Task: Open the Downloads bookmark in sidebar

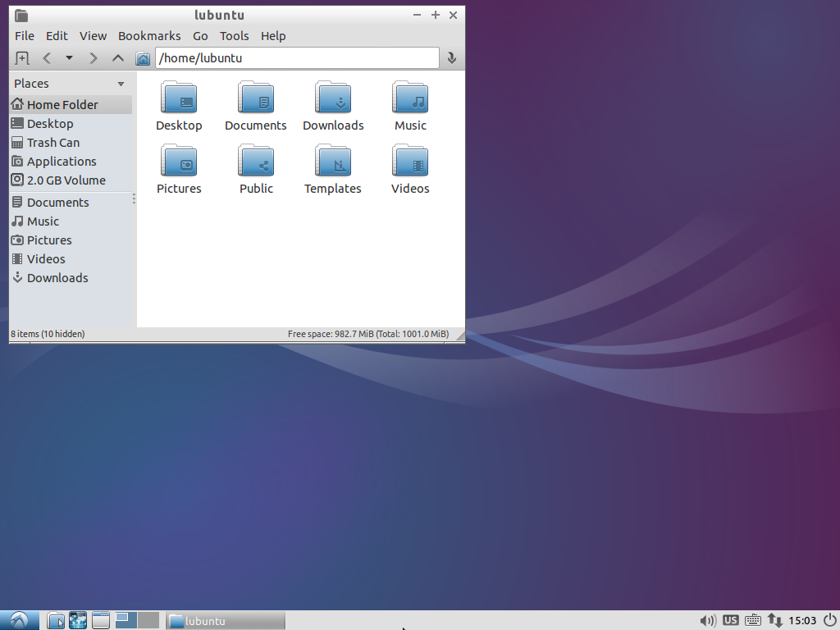Action: click(71, 277)
